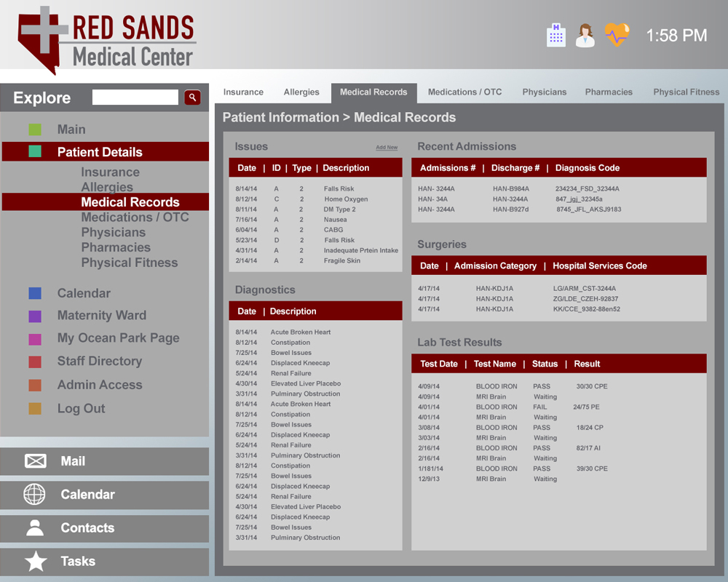Screen dimensions: 728x582
Task: Click the Explore search input field
Action: pyautogui.click(x=135, y=97)
